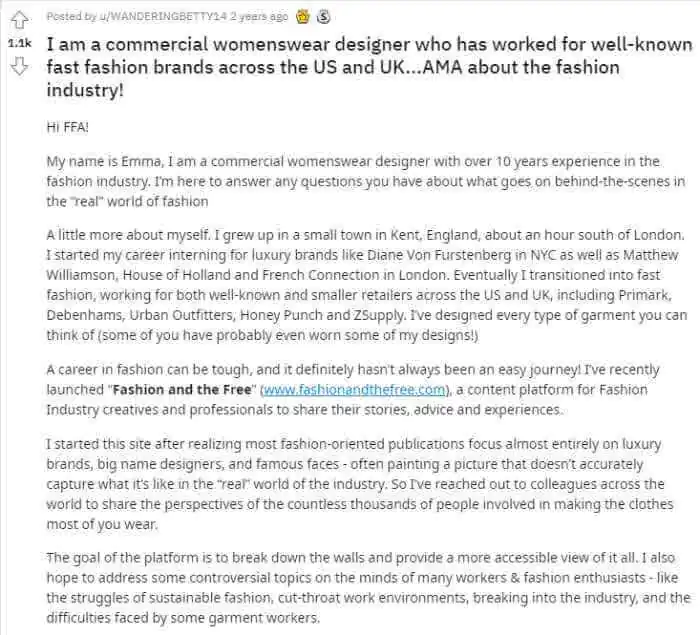Click the 1.1k vote count
This screenshot has height=635, width=700.
[x=20, y=43]
